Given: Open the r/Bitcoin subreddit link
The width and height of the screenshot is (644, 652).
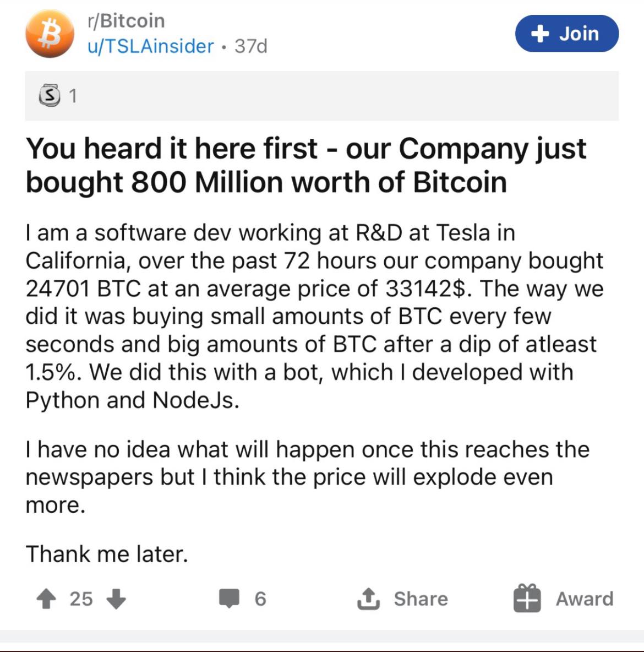Looking at the screenshot, I should click(126, 21).
